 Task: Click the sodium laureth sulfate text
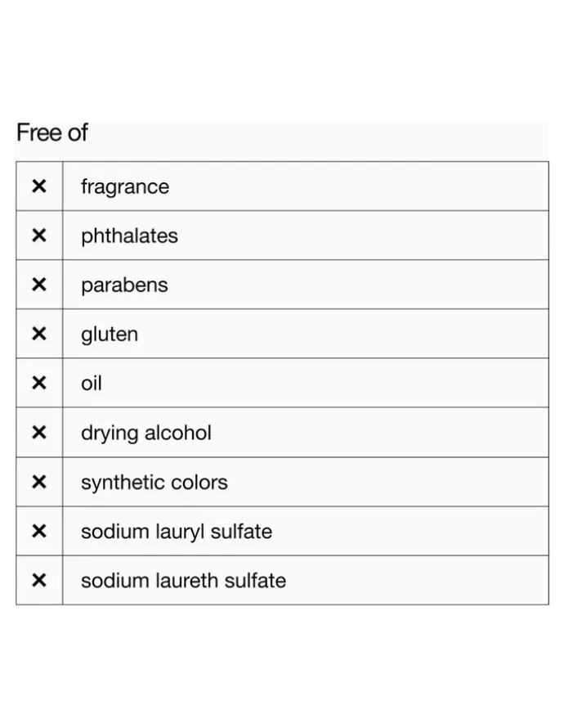tap(184, 581)
